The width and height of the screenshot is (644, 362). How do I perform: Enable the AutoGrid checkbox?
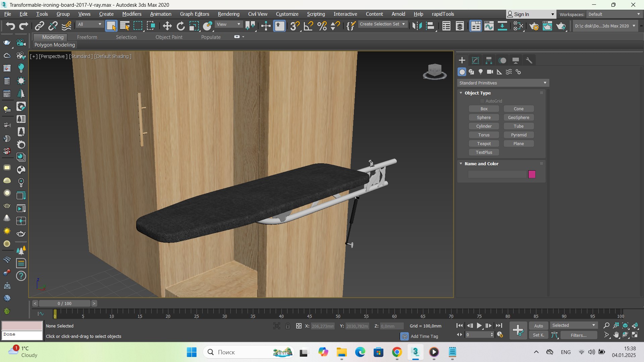tap(482, 101)
